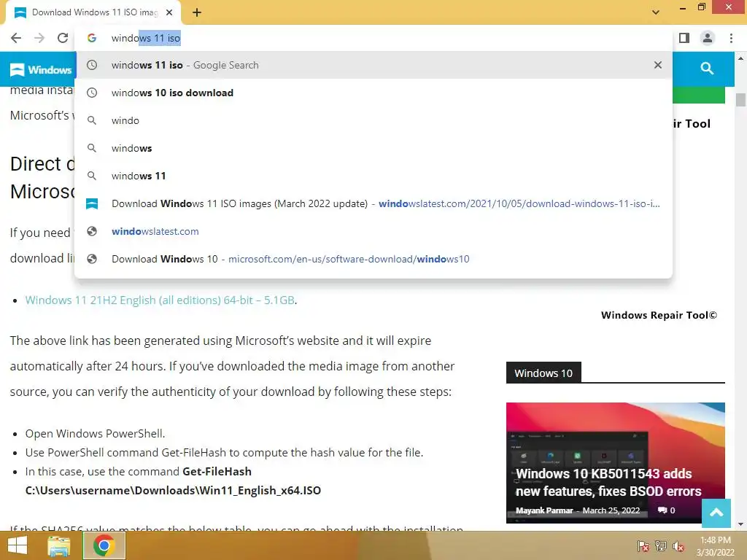The image size is (747, 560).
Task: Open the Action Center flag icon in the tray
Action: [643, 545]
